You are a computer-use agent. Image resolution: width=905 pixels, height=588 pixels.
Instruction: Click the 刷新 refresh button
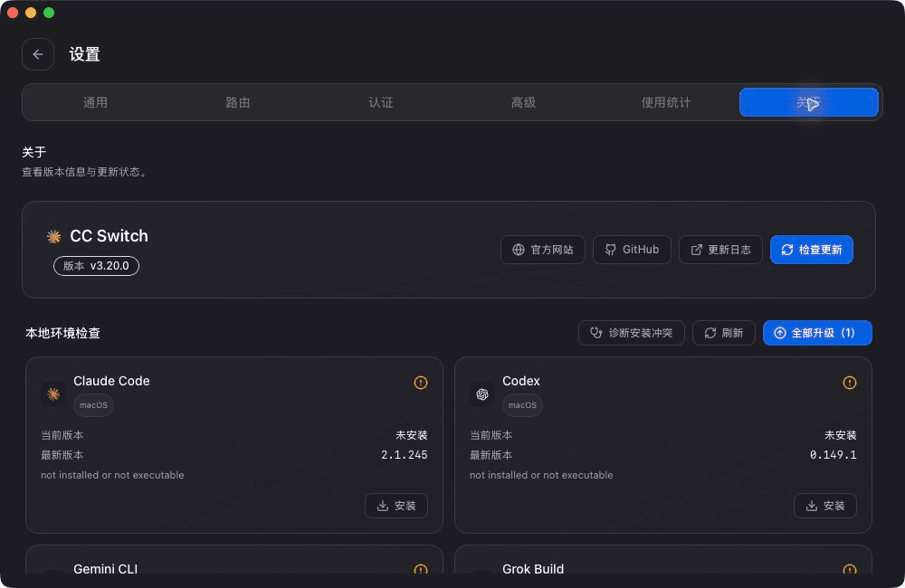(724, 333)
